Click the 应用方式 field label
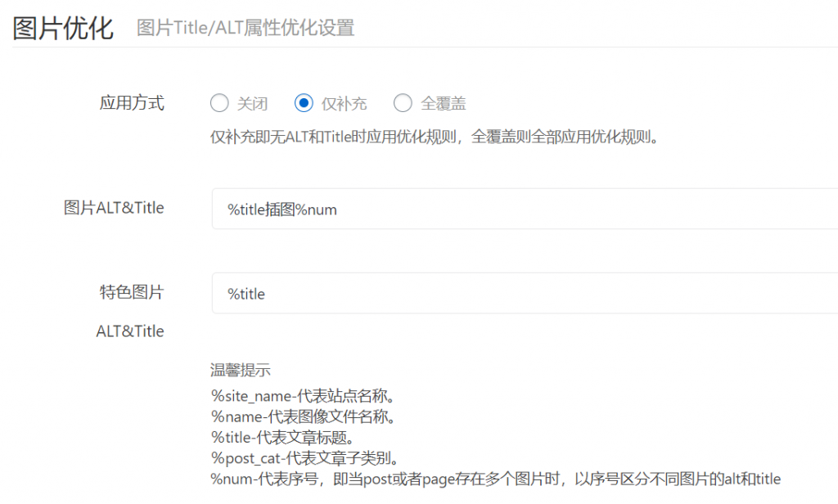 click(x=132, y=102)
